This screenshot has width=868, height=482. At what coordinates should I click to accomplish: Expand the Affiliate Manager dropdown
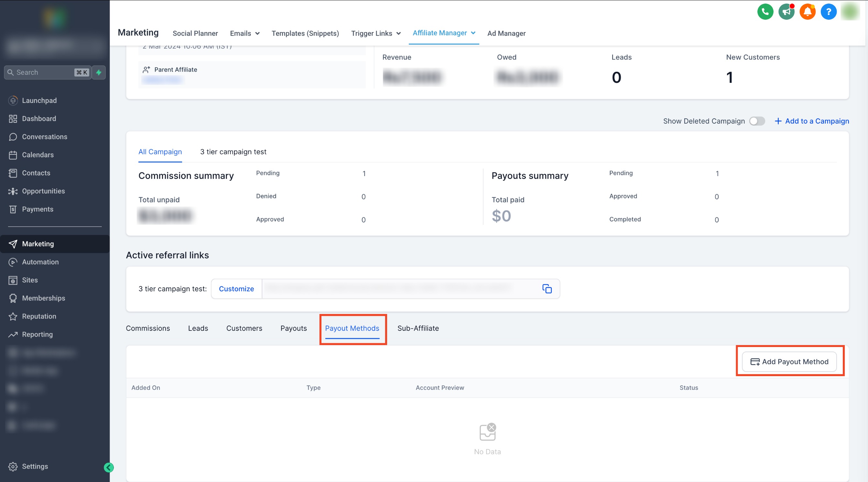click(x=444, y=33)
